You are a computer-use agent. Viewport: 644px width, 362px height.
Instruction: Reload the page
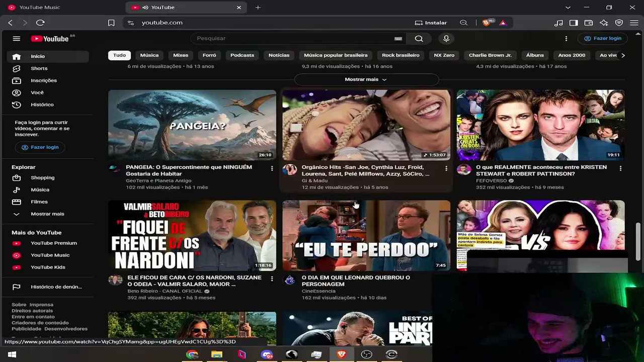click(41, 23)
